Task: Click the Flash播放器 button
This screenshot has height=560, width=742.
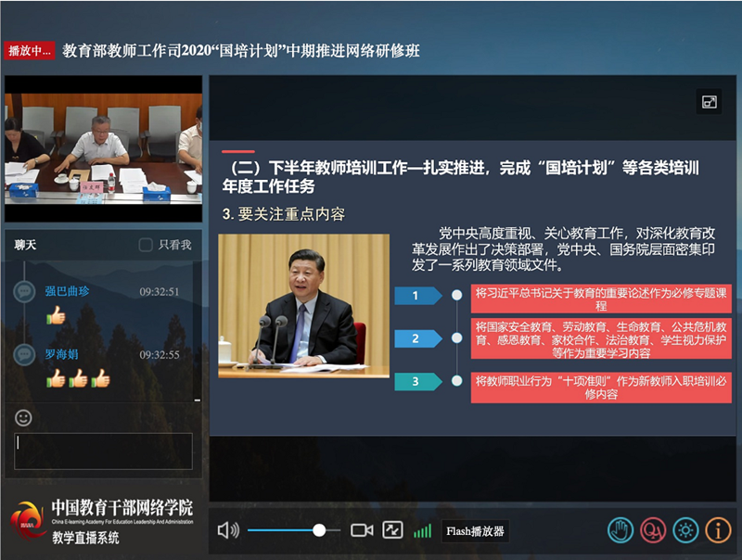Action: [x=475, y=531]
